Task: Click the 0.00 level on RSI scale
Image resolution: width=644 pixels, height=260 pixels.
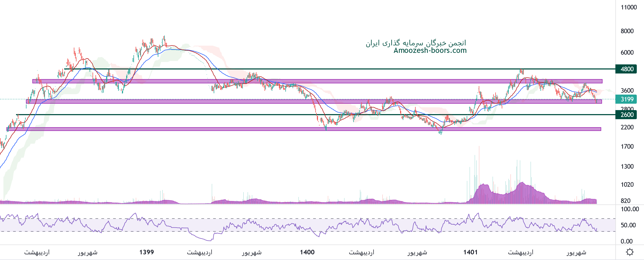Action: pos(626,241)
